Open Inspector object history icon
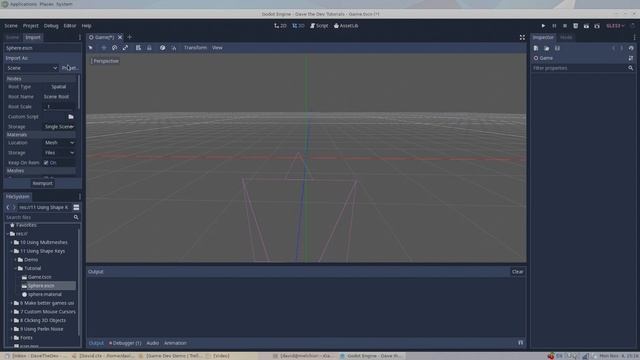 tap(631, 48)
